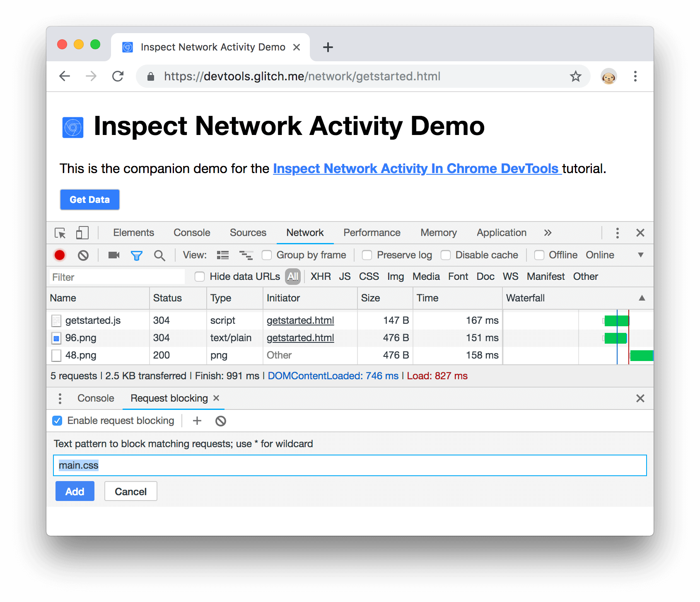Enable Preserve log checkbox
The height and width of the screenshot is (602, 700).
367,255
